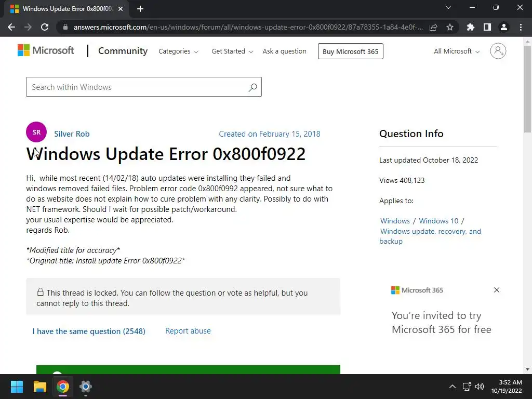Image resolution: width=532 pixels, height=399 pixels.
Task: Click Report abuse link
Action: [x=188, y=331]
